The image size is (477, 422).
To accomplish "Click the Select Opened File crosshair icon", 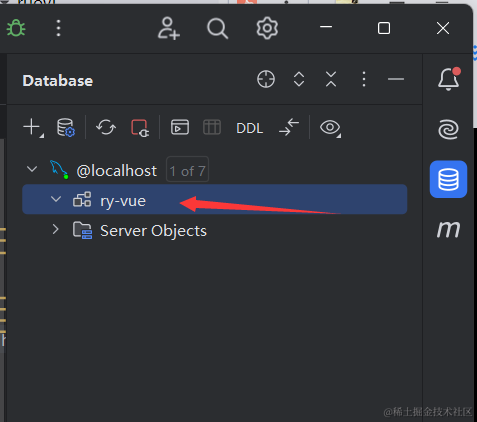I will 266,79.
